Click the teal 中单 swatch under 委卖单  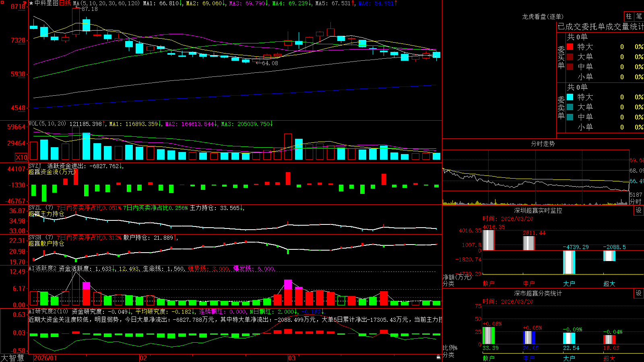click(x=570, y=117)
